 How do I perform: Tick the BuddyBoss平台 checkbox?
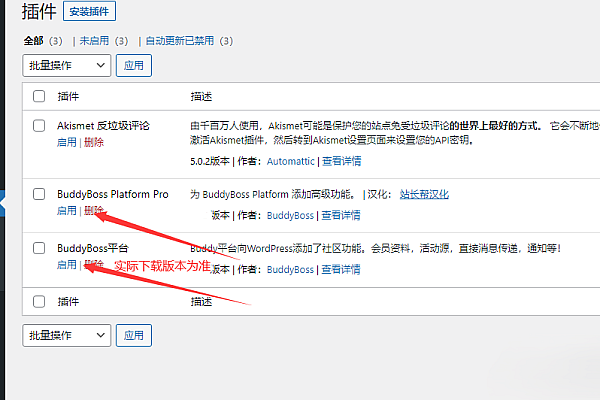pyautogui.click(x=39, y=248)
